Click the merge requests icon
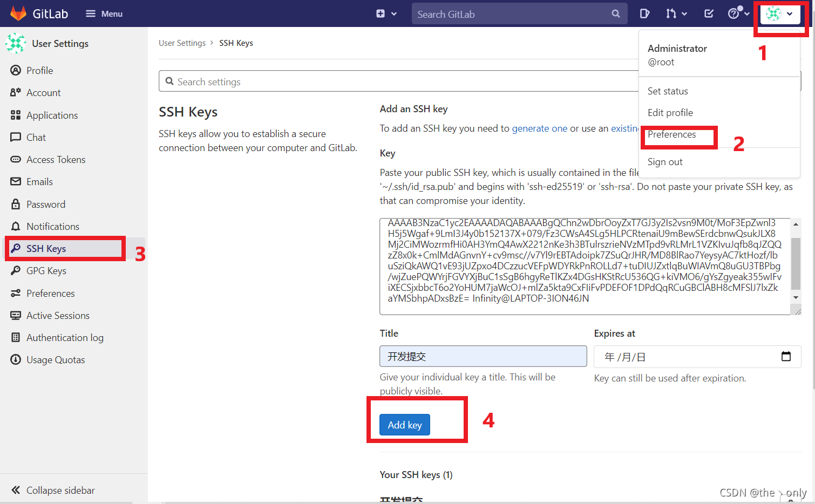This screenshot has width=815, height=504. [x=673, y=13]
